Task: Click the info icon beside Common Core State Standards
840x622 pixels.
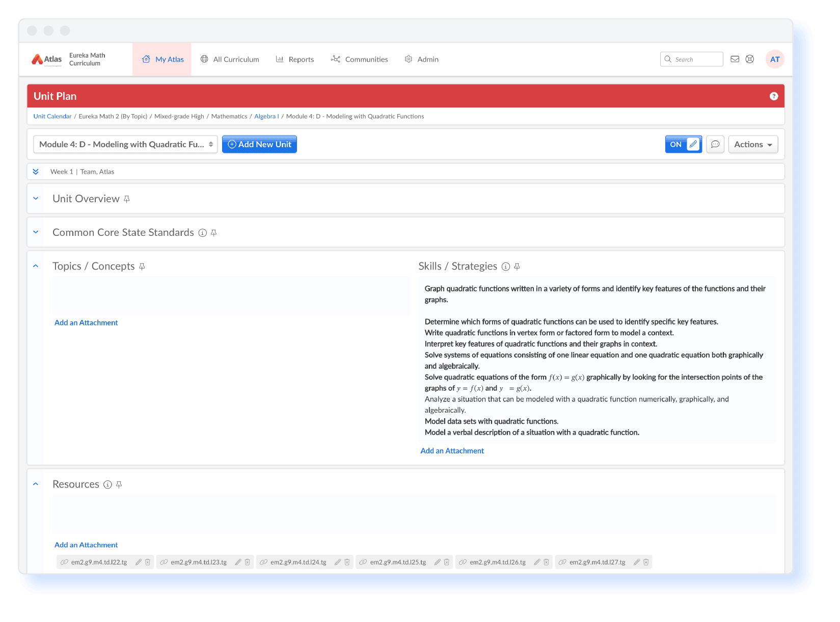Action: coord(202,232)
